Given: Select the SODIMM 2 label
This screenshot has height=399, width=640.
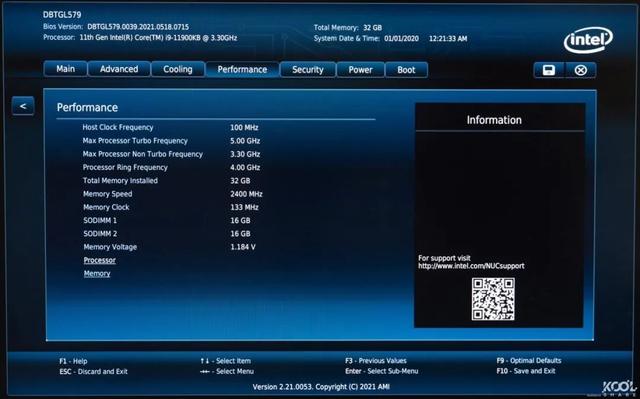Looking at the screenshot, I should (100, 234).
